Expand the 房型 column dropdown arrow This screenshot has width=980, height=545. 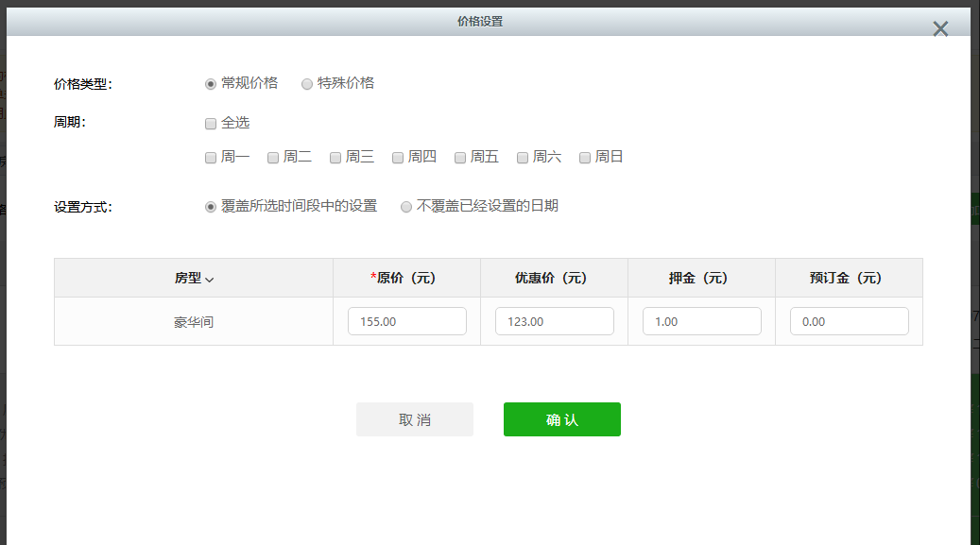point(210,280)
